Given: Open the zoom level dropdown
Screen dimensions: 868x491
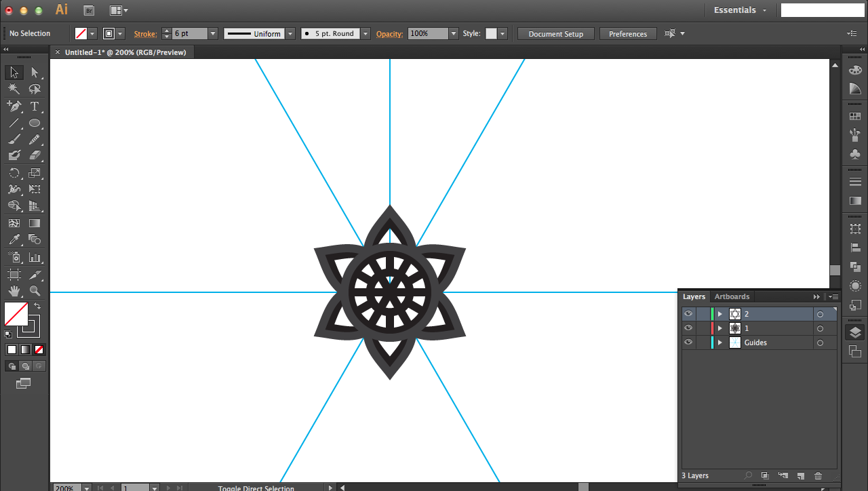Looking at the screenshot, I should point(86,488).
